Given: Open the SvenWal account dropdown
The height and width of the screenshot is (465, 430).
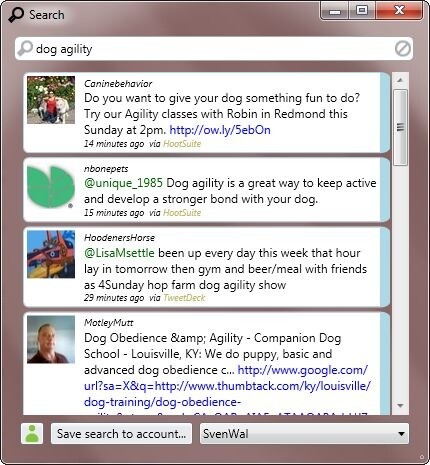Looking at the screenshot, I should 304,434.
